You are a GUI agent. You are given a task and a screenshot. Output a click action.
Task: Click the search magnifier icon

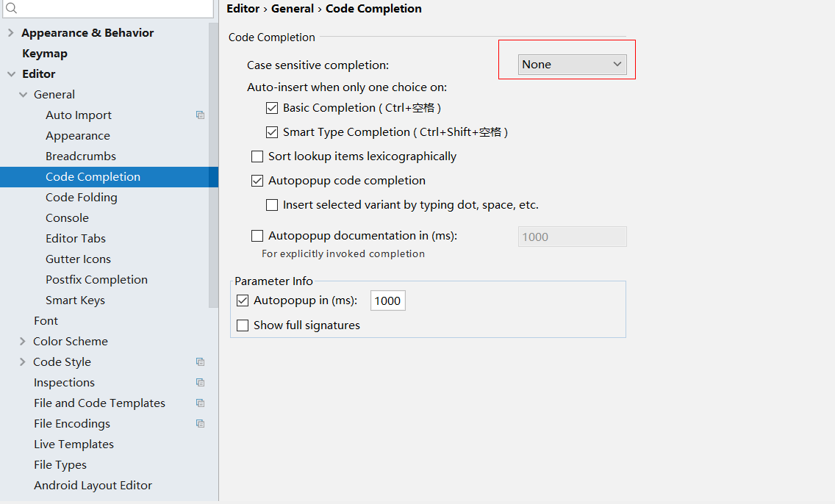[11, 8]
